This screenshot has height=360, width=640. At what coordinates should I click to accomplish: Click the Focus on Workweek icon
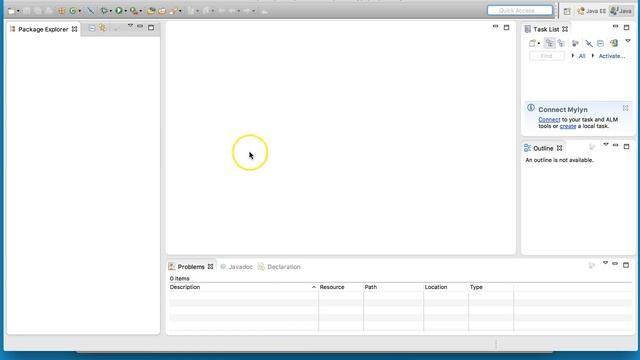point(575,43)
